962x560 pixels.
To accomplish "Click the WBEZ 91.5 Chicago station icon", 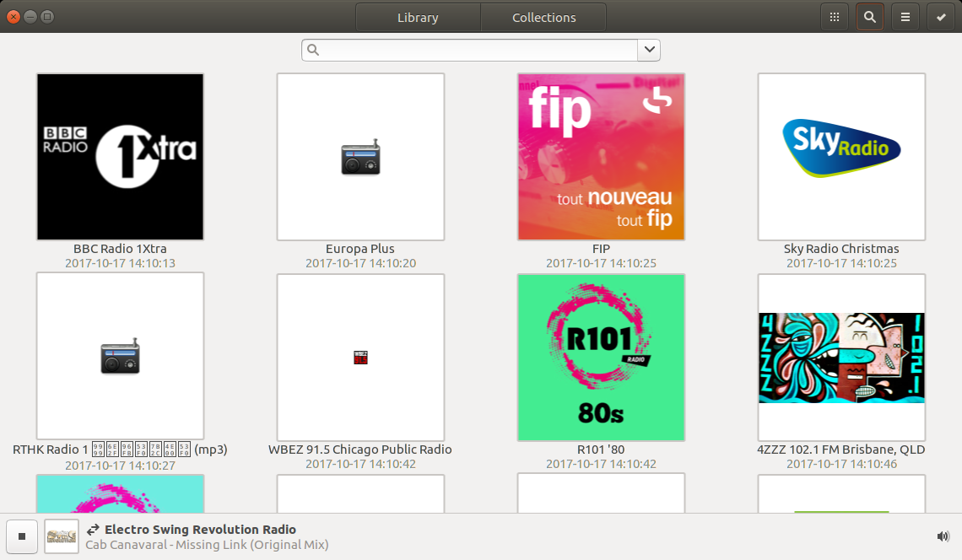I will click(360, 358).
